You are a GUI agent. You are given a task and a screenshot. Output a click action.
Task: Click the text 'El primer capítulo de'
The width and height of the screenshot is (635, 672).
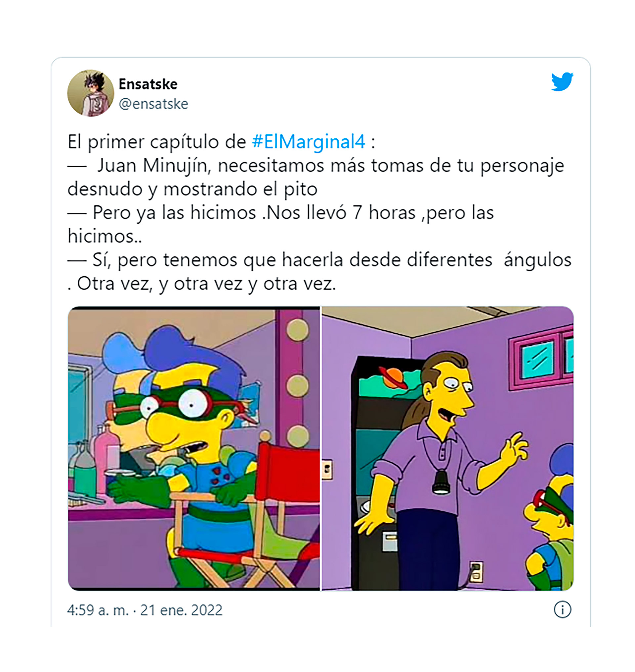157,142
